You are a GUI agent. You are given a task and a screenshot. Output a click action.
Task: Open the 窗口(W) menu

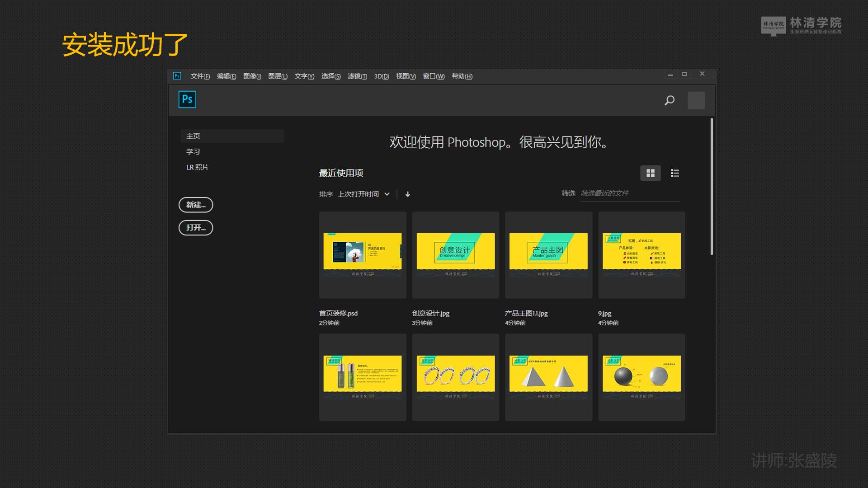click(434, 76)
